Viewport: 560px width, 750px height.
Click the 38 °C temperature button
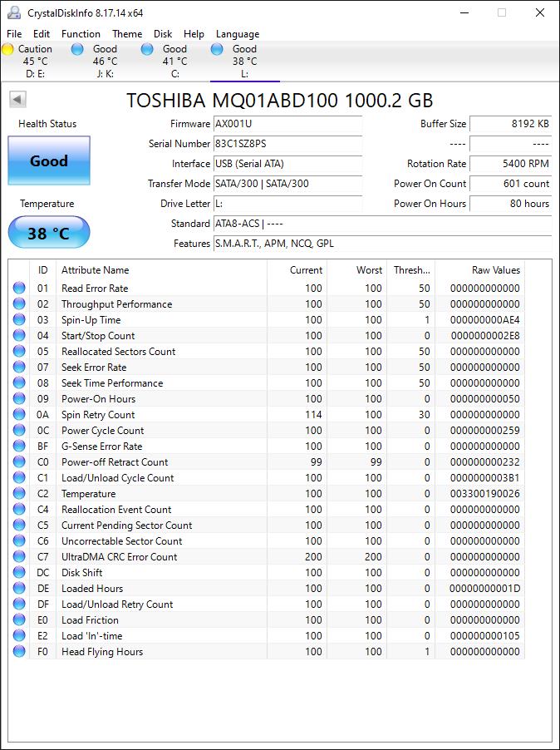[x=49, y=233]
